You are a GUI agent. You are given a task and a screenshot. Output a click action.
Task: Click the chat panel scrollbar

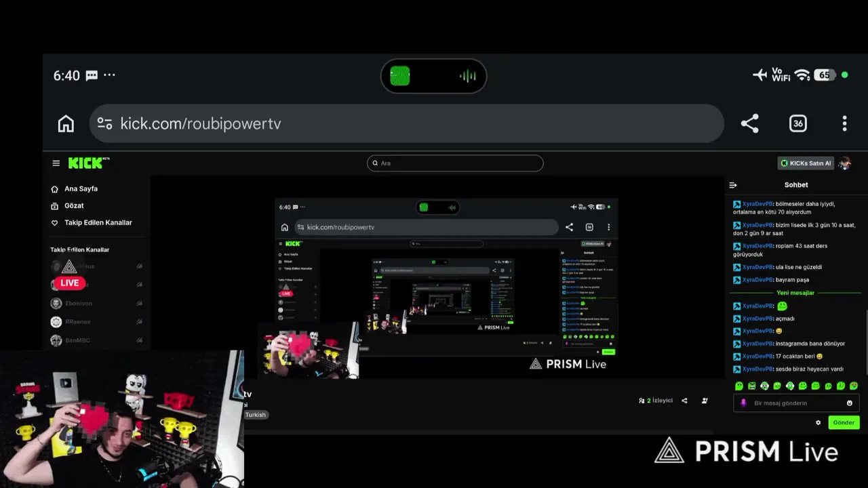pyautogui.click(x=866, y=342)
